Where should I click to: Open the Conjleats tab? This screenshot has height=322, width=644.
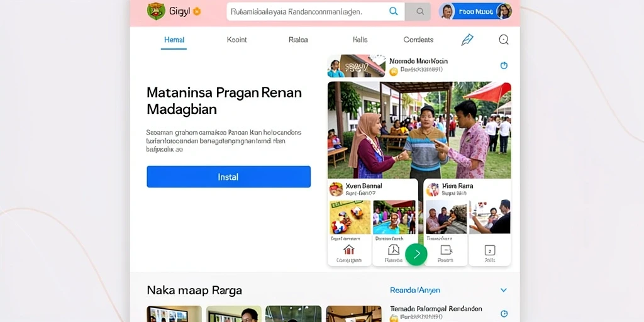coord(418,40)
